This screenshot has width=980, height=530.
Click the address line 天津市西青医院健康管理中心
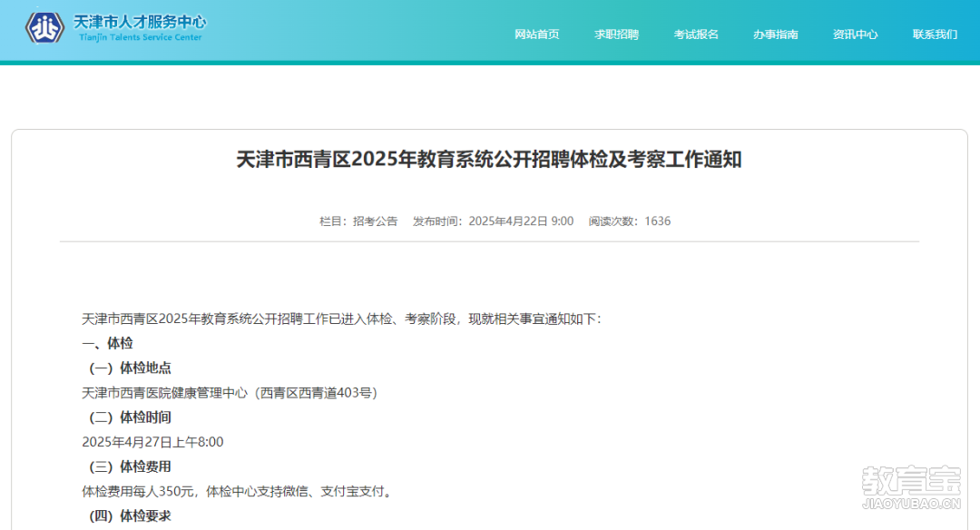coord(230,392)
